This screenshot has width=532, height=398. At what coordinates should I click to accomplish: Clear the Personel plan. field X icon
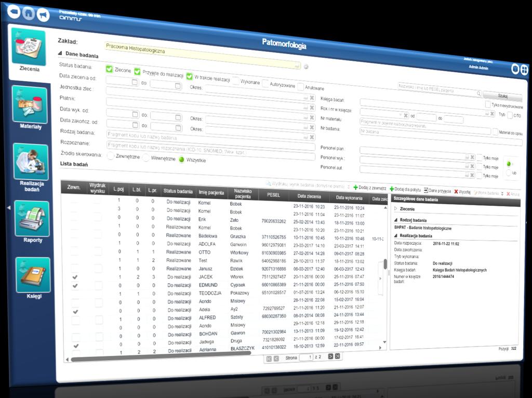click(472, 157)
